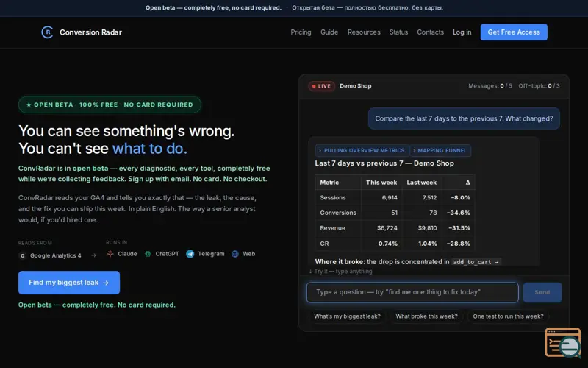Image resolution: width=588 pixels, height=368 pixels.
Task: Click the 'Last week' column header
Action: [421, 183]
